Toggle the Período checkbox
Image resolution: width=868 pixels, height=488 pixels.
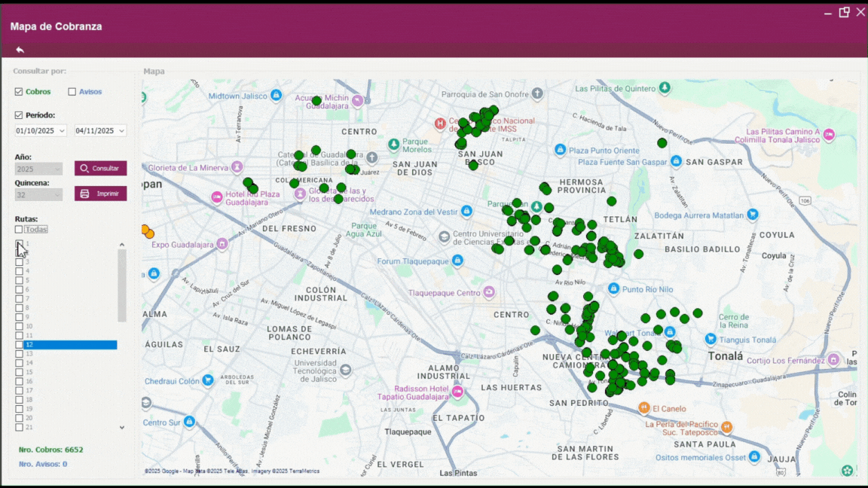point(19,115)
